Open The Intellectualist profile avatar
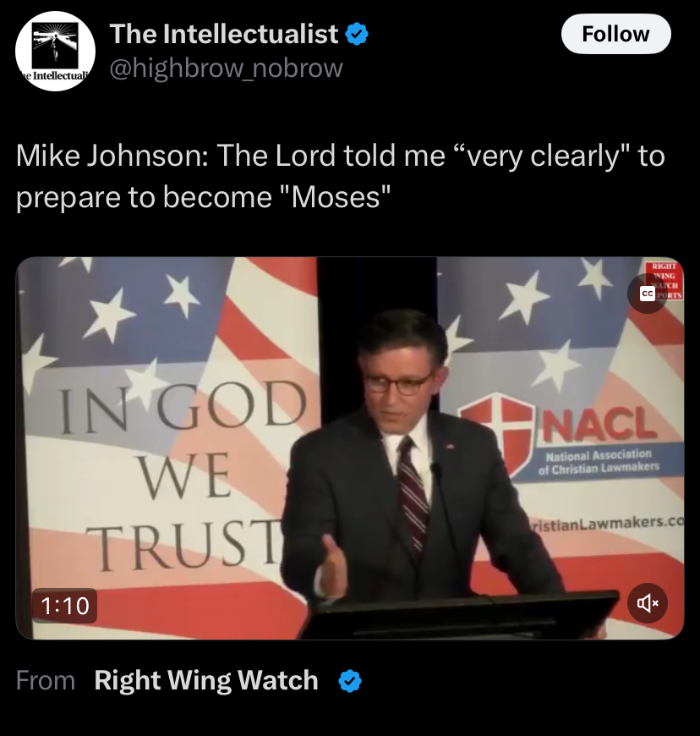 [55, 51]
